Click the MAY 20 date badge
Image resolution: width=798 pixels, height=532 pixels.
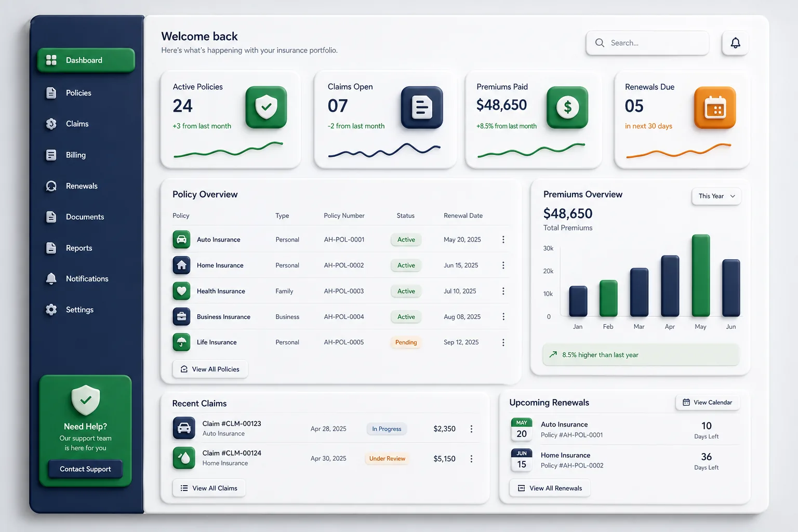pos(522,430)
